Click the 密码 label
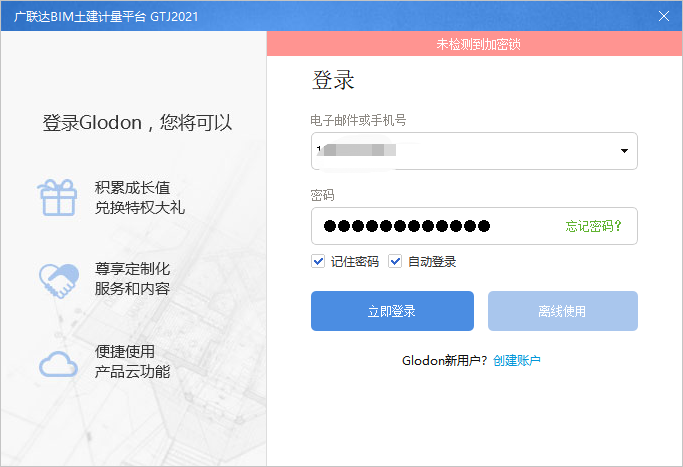The height and width of the screenshot is (467, 683). coord(322,195)
